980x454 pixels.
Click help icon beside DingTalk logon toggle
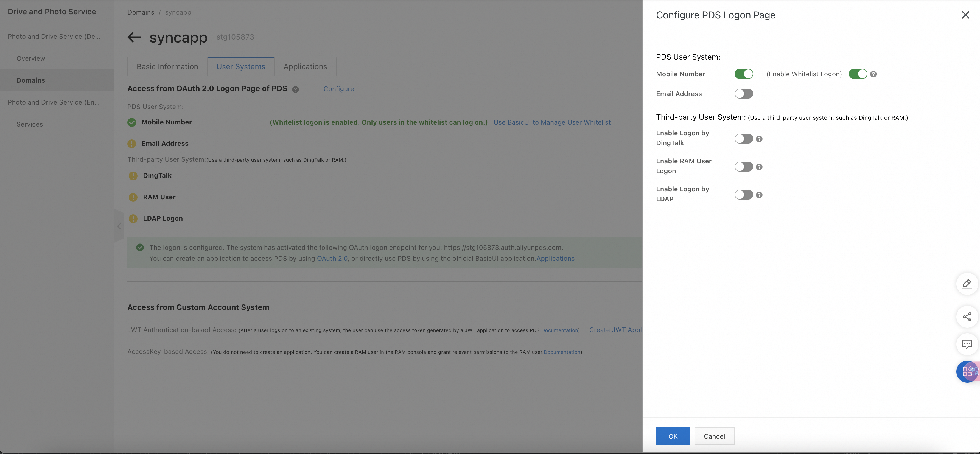click(759, 139)
